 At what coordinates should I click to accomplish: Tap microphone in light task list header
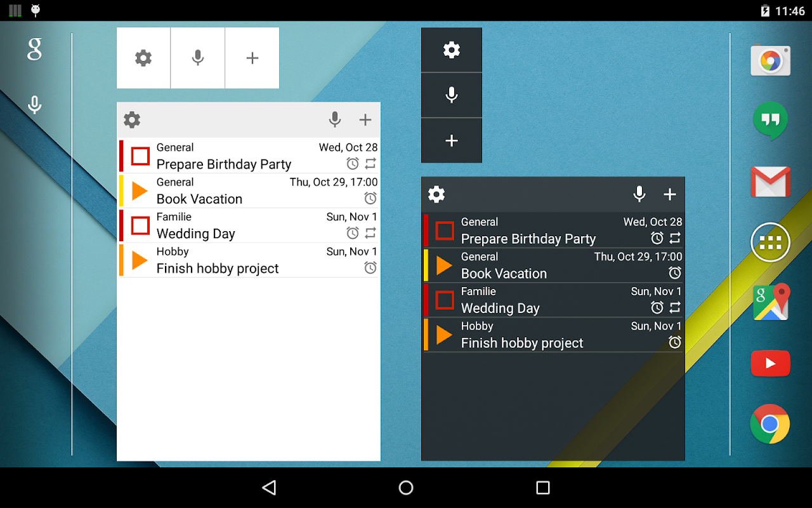coord(335,119)
